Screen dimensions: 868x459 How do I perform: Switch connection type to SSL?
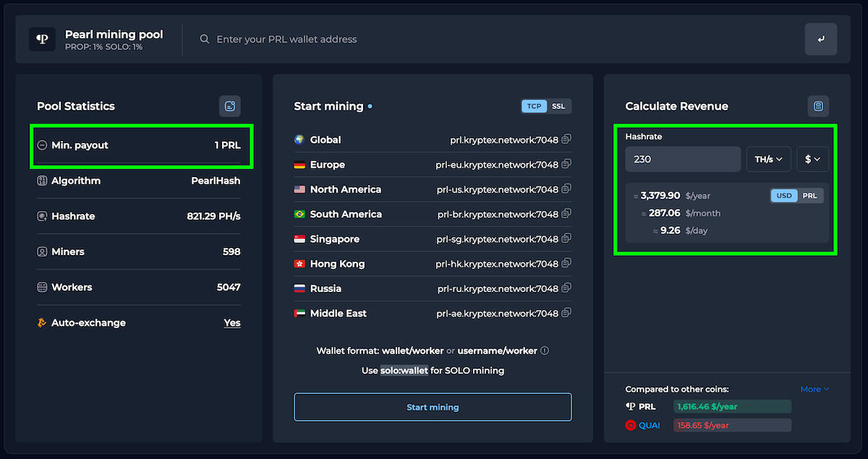[558, 106]
